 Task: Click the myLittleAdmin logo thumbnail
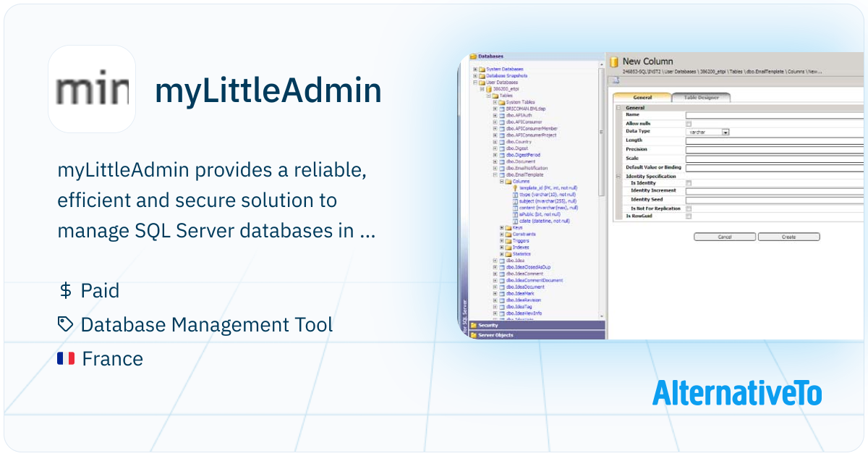(x=92, y=89)
